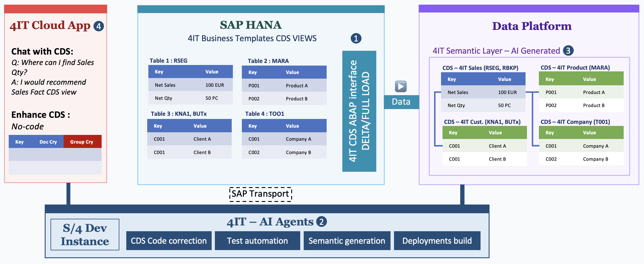Click the Doc Cry column header
The height and width of the screenshot is (264, 644).
pyautogui.click(x=48, y=142)
